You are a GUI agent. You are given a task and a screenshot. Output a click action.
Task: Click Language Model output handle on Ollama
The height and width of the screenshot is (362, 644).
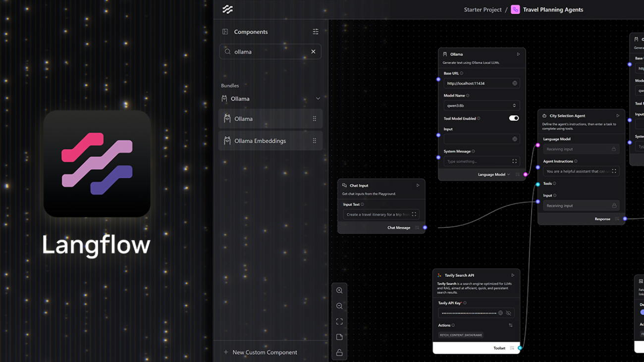click(526, 174)
